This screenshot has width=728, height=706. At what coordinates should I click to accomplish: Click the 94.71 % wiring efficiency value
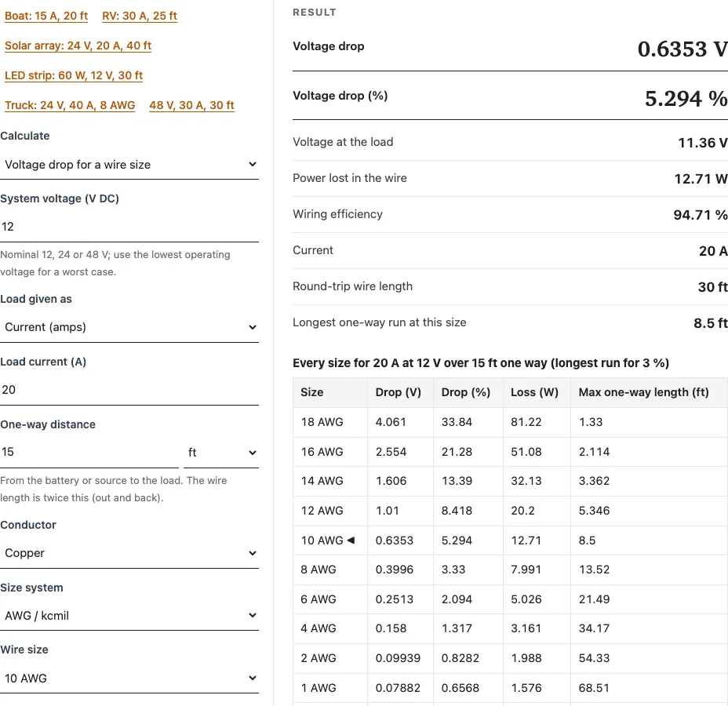click(701, 215)
